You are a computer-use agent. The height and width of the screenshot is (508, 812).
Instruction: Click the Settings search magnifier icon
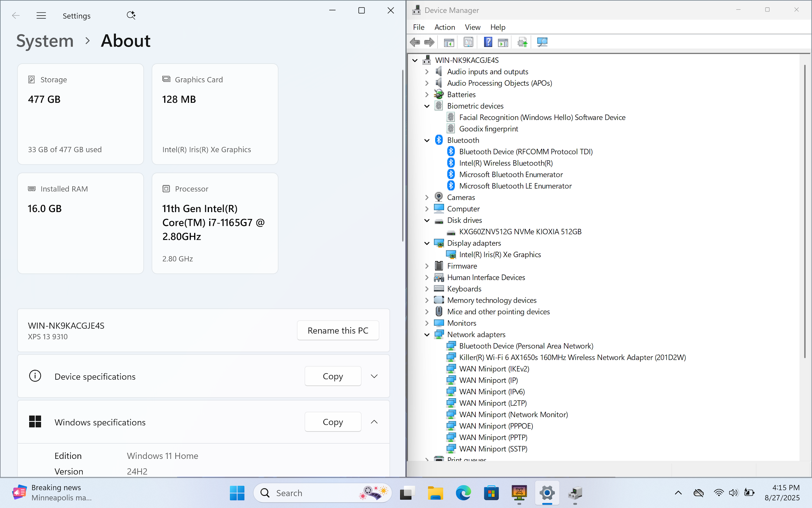coord(131,15)
